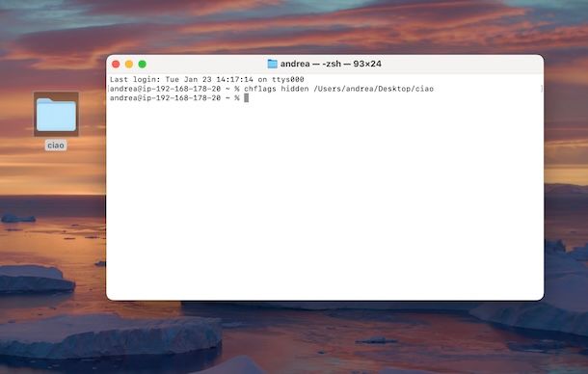Viewport: 588px width, 374px height.
Task: Click the empty white terminal area
Action: tap(325, 199)
